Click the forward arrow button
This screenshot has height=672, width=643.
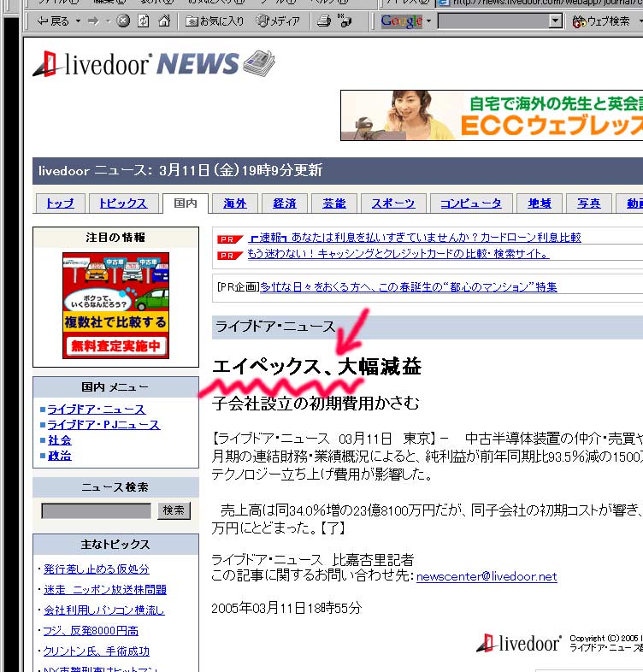tap(93, 21)
